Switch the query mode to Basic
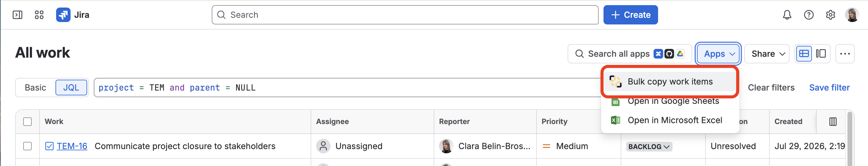This screenshot has width=868, height=166. coord(35,88)
